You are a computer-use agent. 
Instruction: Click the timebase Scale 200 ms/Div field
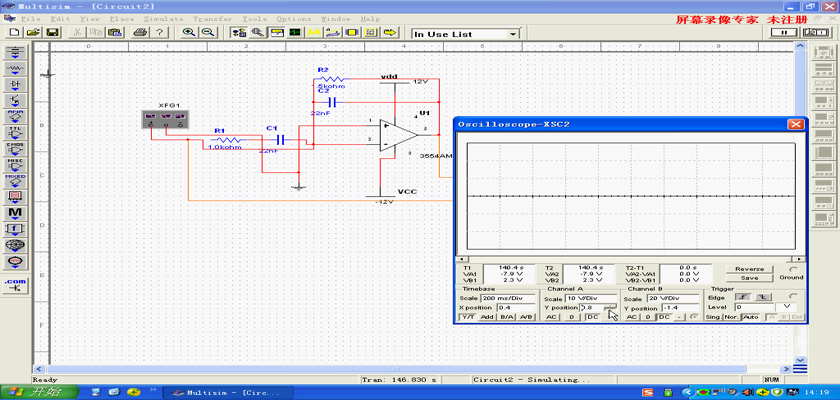[508, 298]
